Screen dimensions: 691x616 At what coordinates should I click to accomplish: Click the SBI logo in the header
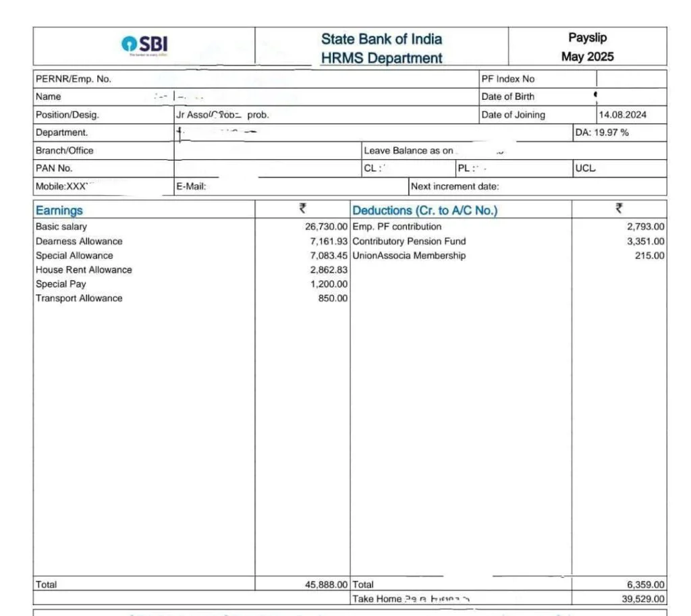(x=144, y=45)
